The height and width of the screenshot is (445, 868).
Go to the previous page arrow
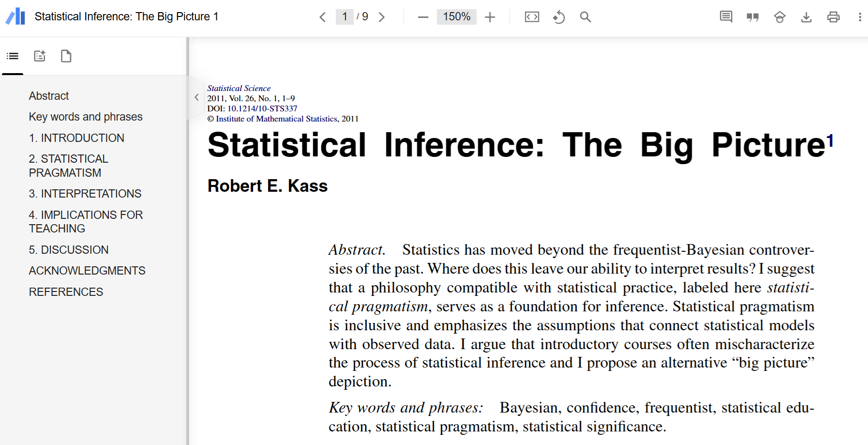[x=323, y=17]
